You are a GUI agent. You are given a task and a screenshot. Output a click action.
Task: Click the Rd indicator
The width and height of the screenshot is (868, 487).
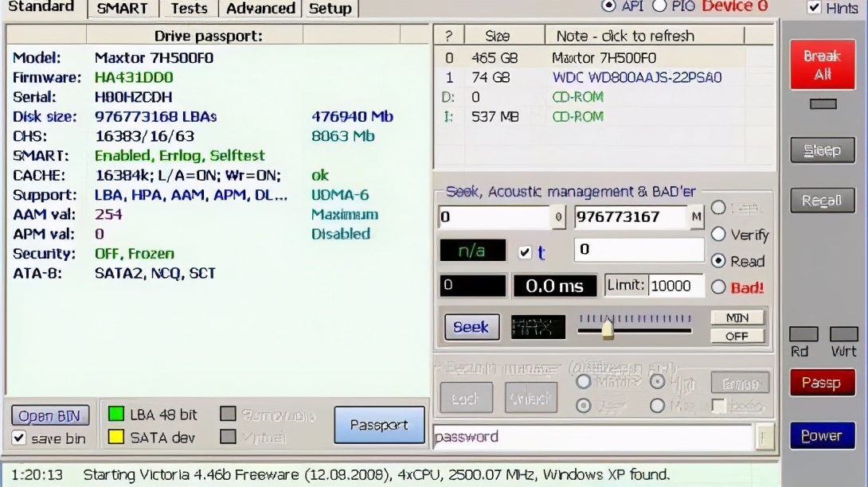tap(803, 333)
